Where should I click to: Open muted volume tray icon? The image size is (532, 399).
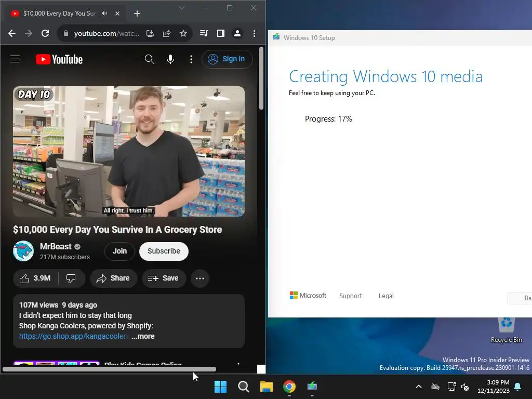[x=465, y=387]
